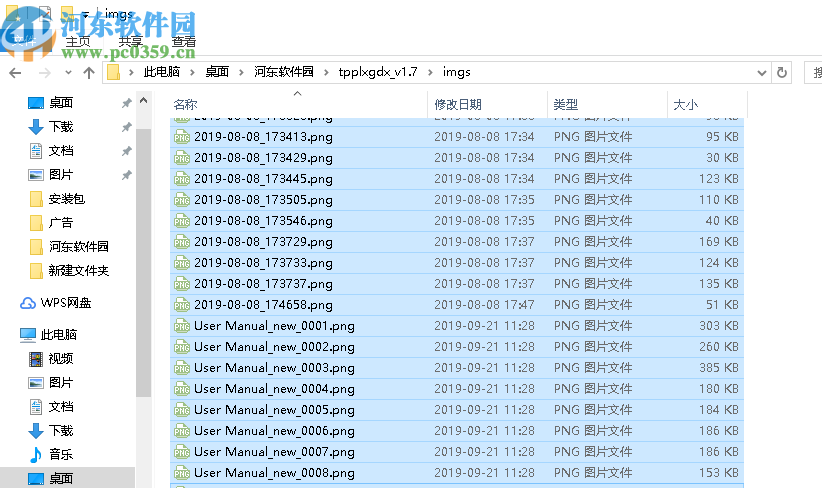Open recent locations dropdown arrow

[68, 72]
